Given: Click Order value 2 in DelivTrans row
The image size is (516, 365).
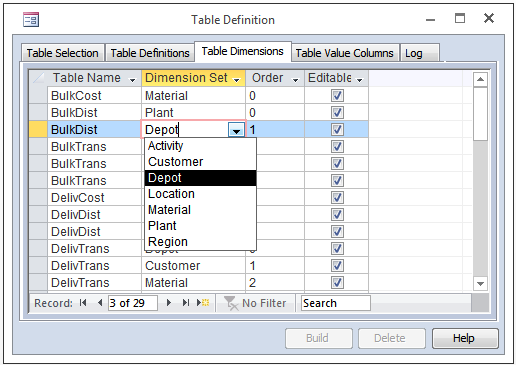Looking at the screenshot, I should tap(275, 283).
